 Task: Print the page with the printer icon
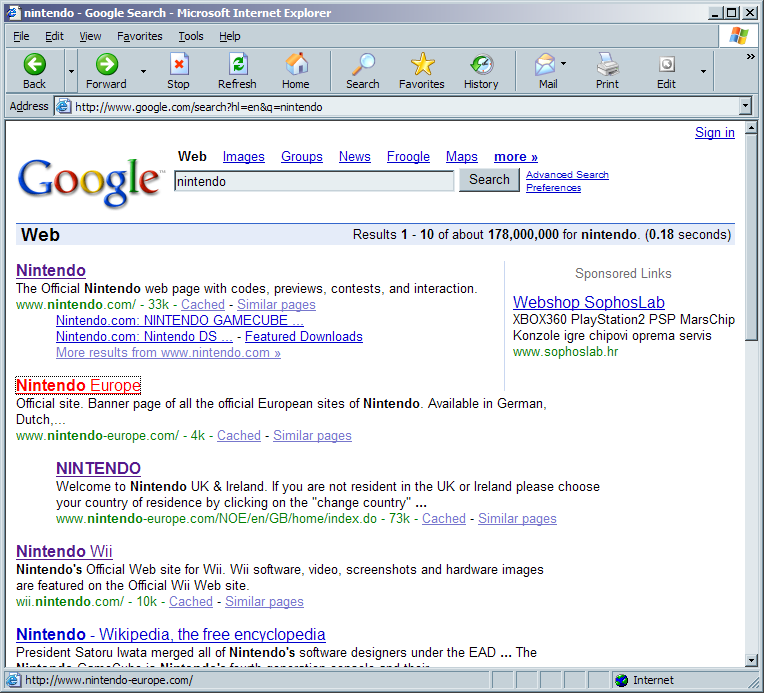[x=607, y=64]
